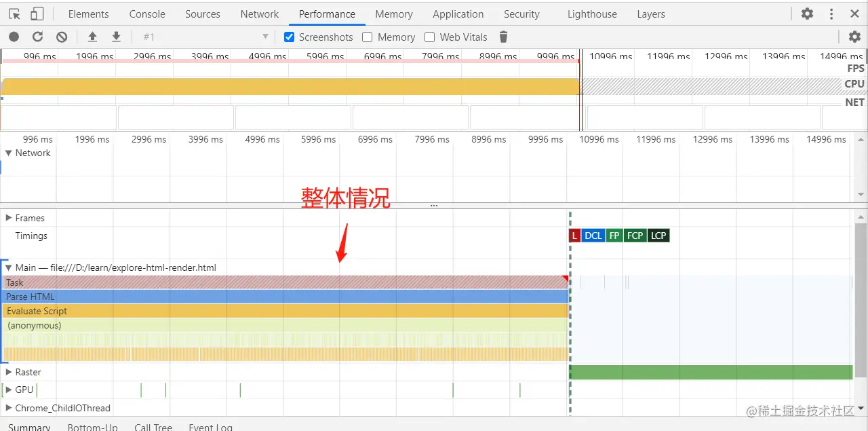This screenshot has height=431, width=868.
Task: Expand the Frames track
Action: 8,218
